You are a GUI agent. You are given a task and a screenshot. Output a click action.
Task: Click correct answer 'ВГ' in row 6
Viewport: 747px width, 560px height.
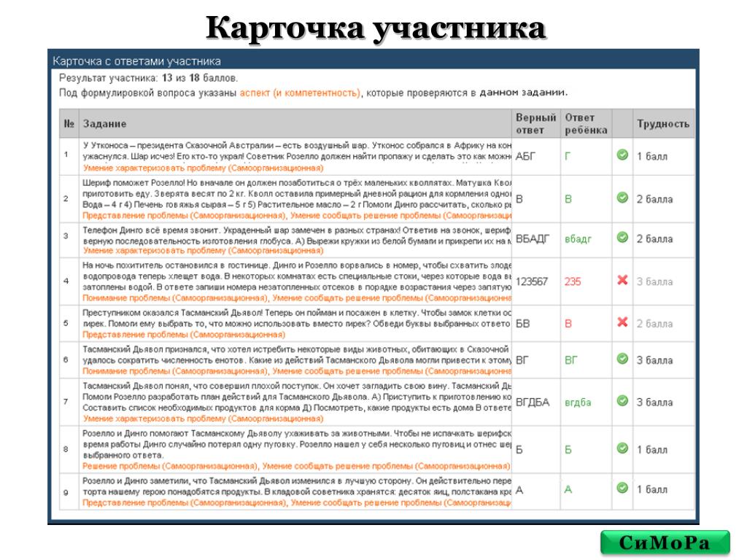(522, 360)
